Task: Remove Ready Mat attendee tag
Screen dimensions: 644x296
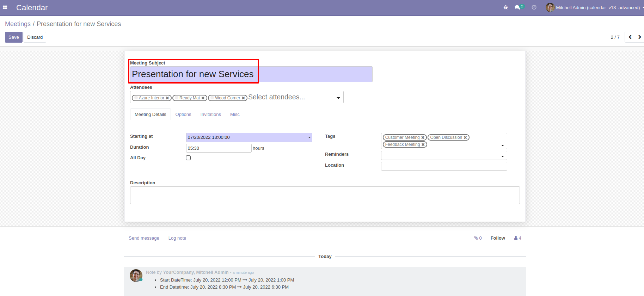Action: 203,98
